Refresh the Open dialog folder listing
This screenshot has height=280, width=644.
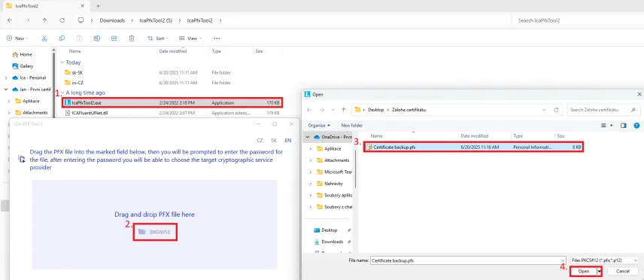pyautogui.click(x=557, y=110)
